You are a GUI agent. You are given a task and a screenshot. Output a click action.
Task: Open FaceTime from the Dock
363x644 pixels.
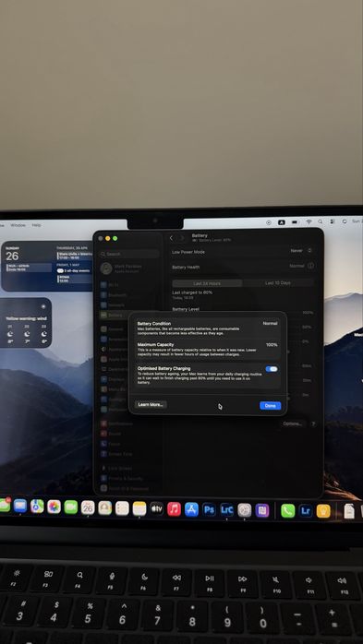[71, 507]
